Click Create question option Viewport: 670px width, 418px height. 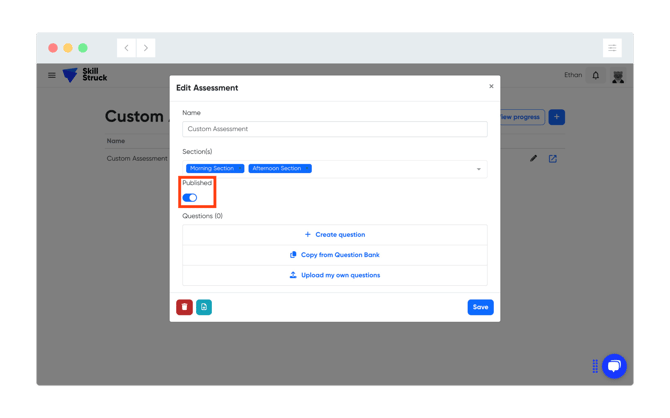(x=335, y=235)
